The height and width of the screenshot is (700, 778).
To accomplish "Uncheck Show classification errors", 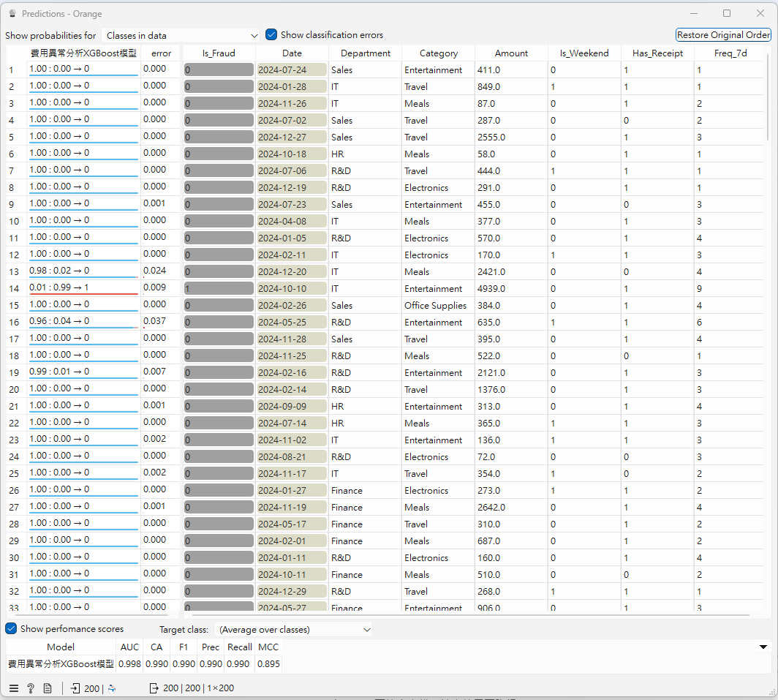I will tap(271, 34).
